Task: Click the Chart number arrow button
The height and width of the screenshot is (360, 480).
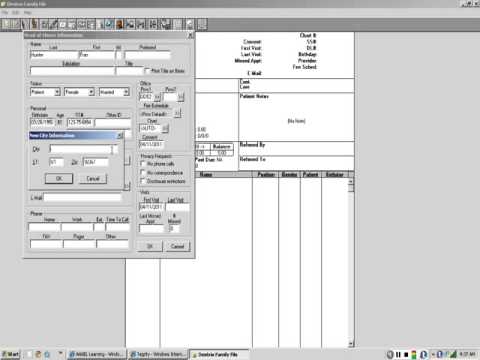Action: coord(165,128)
